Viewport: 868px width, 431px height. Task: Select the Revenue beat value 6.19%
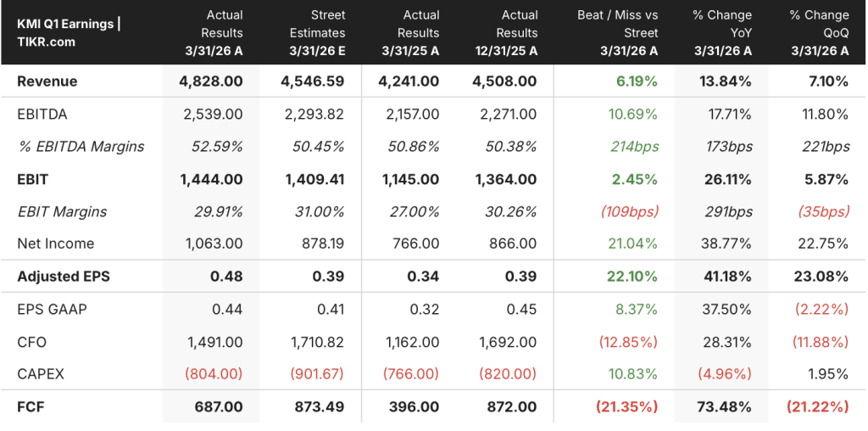coord(637,81)
